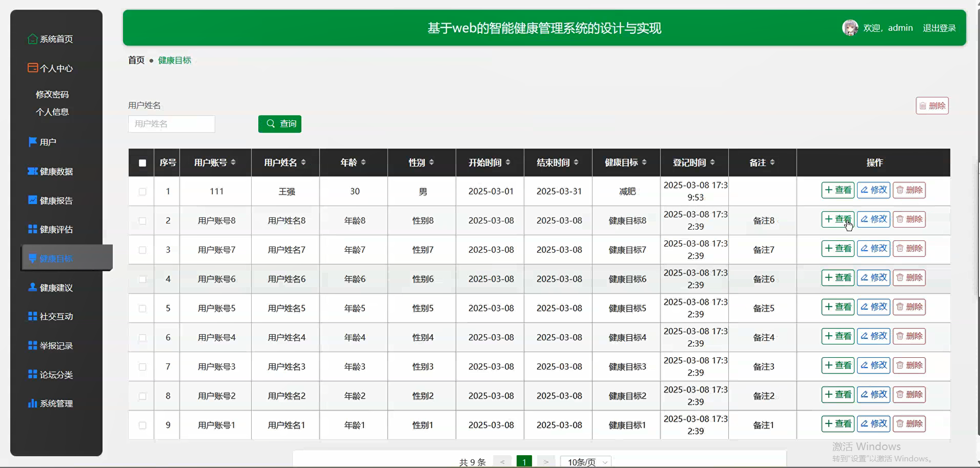The height and width of the screenshot is (468, 980).
Task: Select the 健康建议 sidebar icon
Action: point(32,287)
